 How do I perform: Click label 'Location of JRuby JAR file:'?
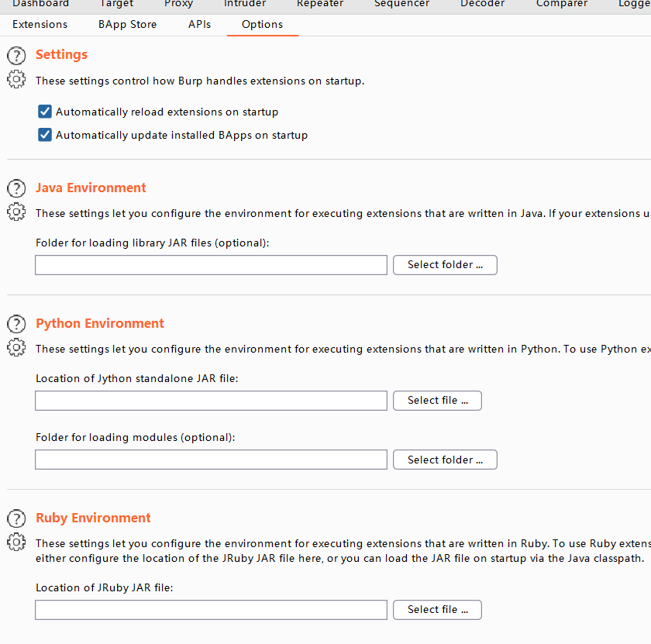tap(104, 588)
